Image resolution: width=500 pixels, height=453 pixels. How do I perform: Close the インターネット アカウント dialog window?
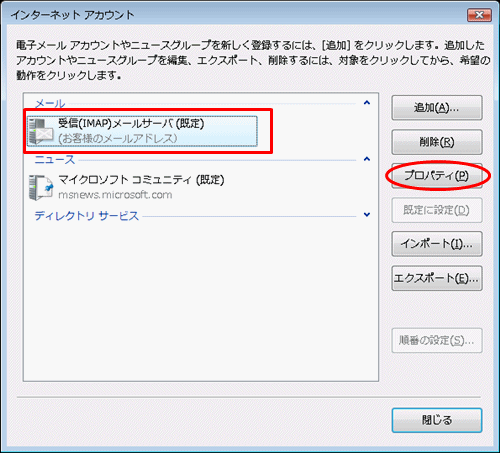coord(479,15)
